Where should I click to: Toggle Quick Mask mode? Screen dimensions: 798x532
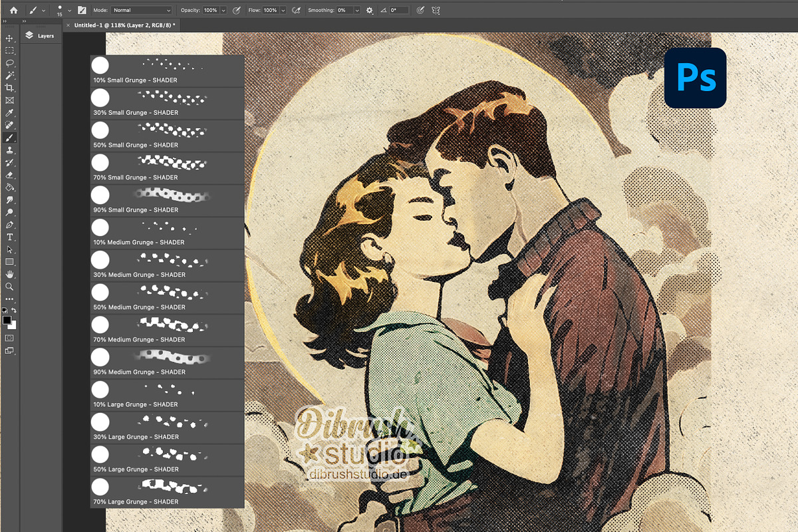click(x=9, y=337)
